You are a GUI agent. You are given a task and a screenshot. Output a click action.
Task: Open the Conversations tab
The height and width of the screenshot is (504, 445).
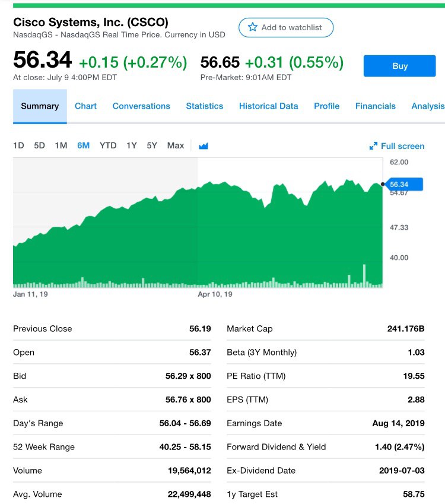click(141, 106)
